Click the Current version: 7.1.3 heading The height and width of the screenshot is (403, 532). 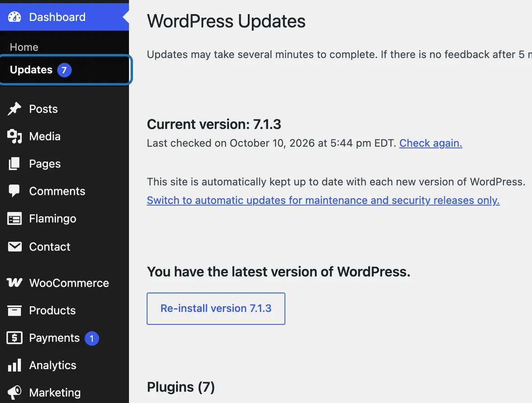214,124
